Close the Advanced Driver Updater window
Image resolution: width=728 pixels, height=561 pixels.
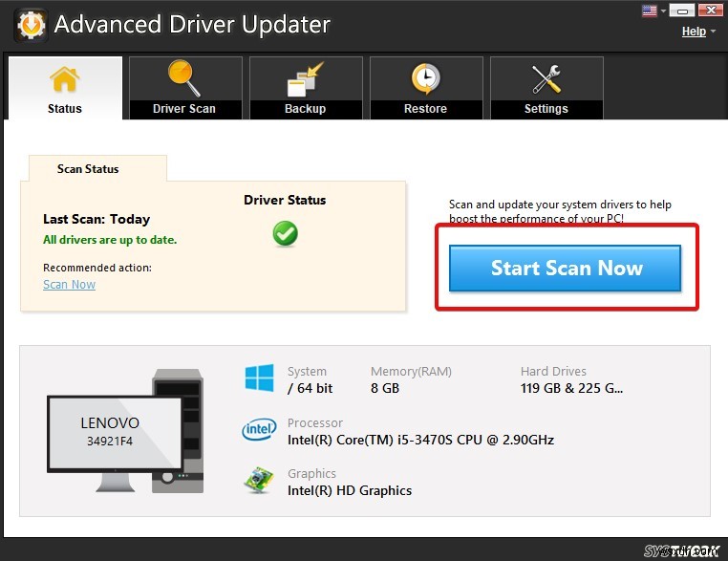click(x=711, y=11)
